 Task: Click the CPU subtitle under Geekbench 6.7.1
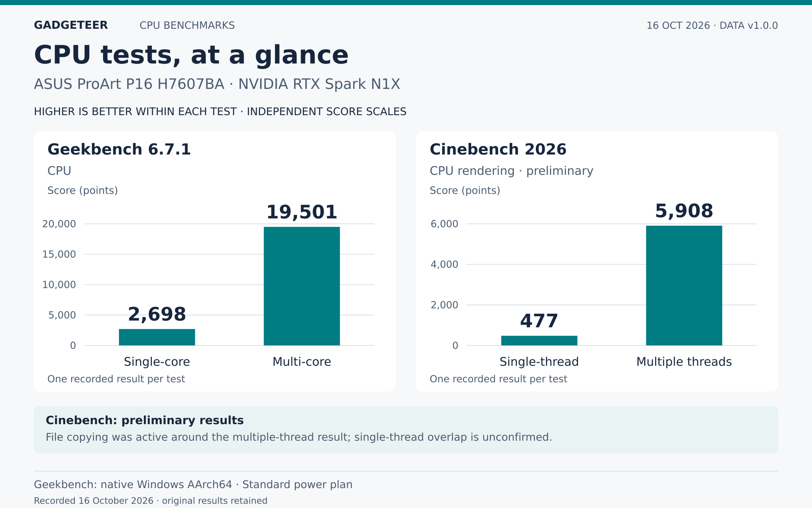59,171
